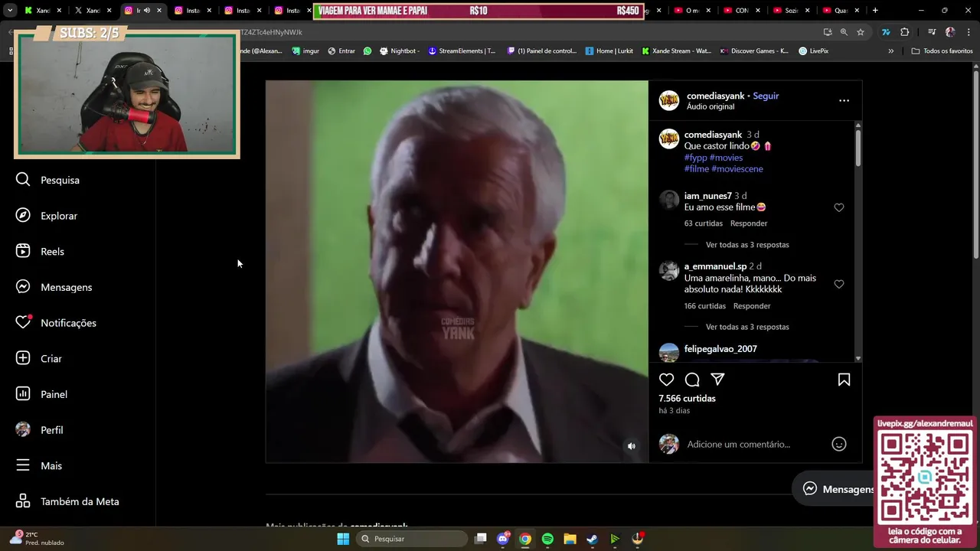
Task: Open the Todos os favoritos folder
Action: point(942,51)
